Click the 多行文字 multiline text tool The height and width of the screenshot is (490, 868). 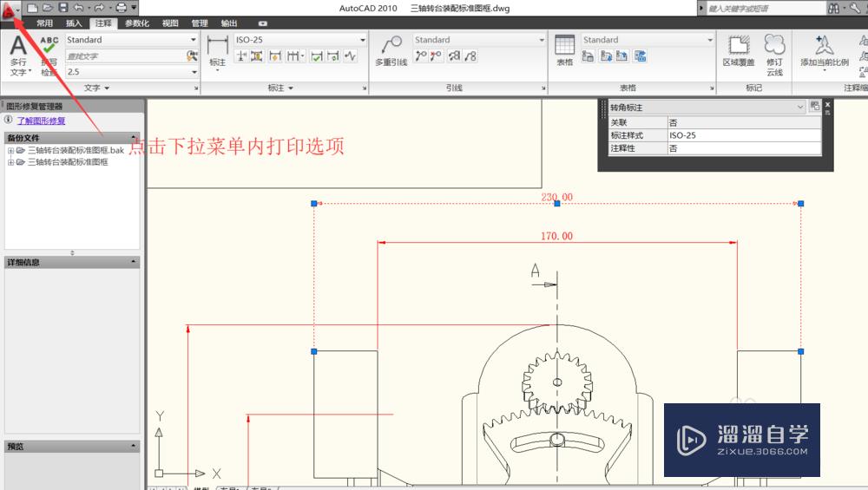pyautogui.click(x=19, y=56)
